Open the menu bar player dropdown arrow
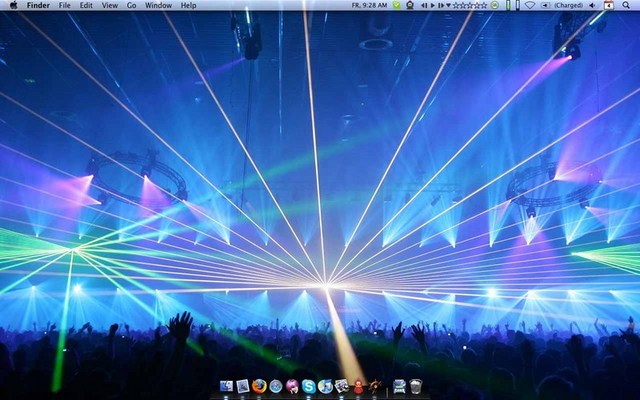This screenshot has height=400, width=640. (448, 5)
